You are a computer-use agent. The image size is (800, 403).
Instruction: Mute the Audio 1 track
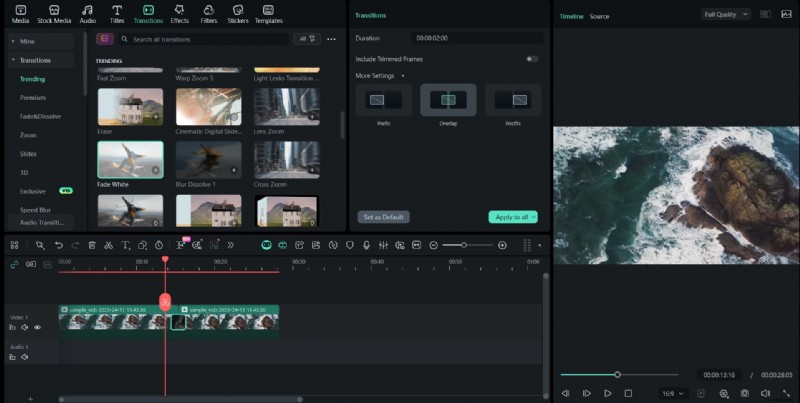(25, 356)
